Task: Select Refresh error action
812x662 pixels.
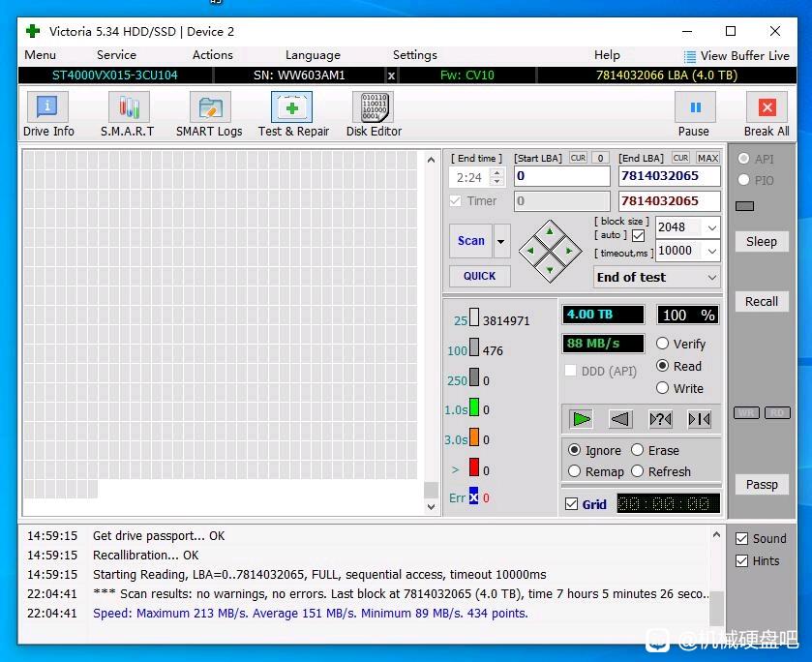Action: click(x=638, y=471)
